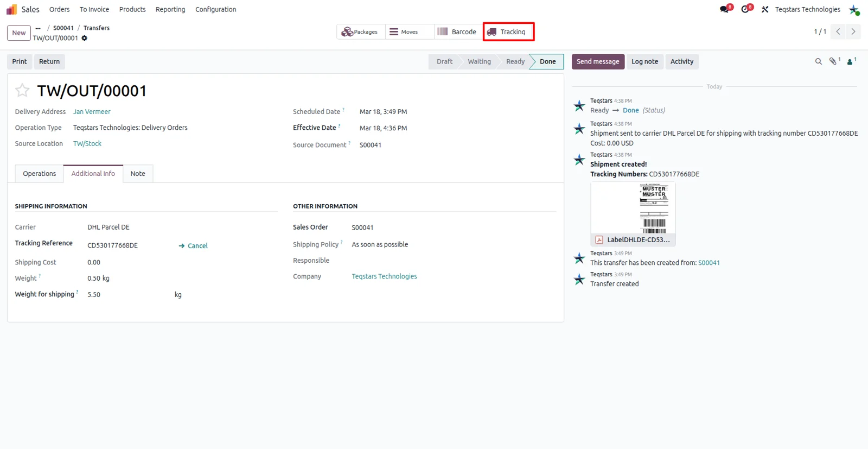
Task: Search messages in the chatter
Action: pyautogui.click(x=818, y=61)
